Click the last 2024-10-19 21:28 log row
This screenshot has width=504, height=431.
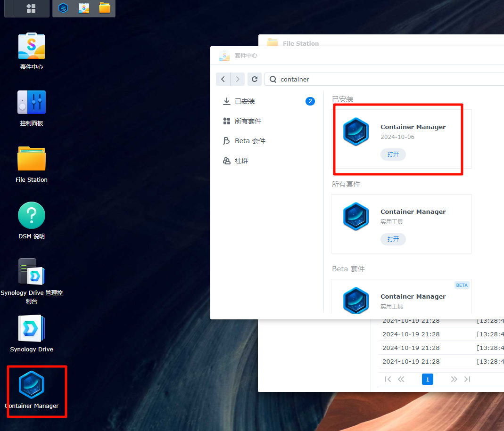click(441, 362)
